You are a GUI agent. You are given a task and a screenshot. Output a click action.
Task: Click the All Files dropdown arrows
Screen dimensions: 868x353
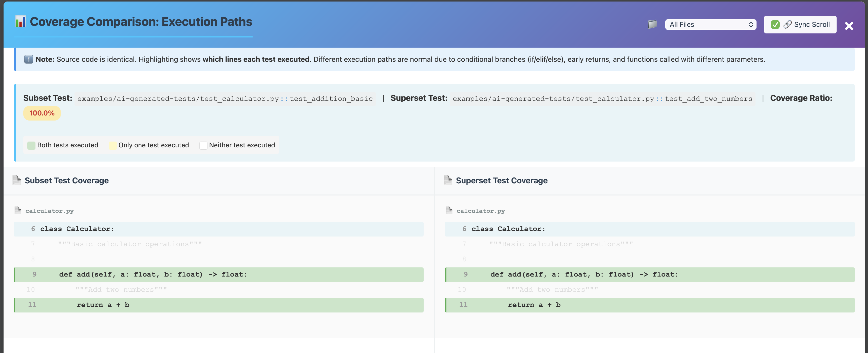(x=751, y=25)
